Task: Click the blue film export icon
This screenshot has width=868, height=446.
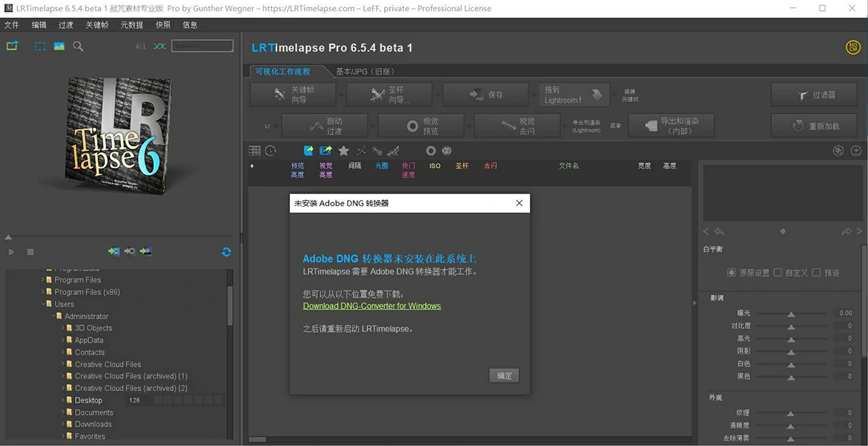Action: pyautogui.click(x=325, y=150)
